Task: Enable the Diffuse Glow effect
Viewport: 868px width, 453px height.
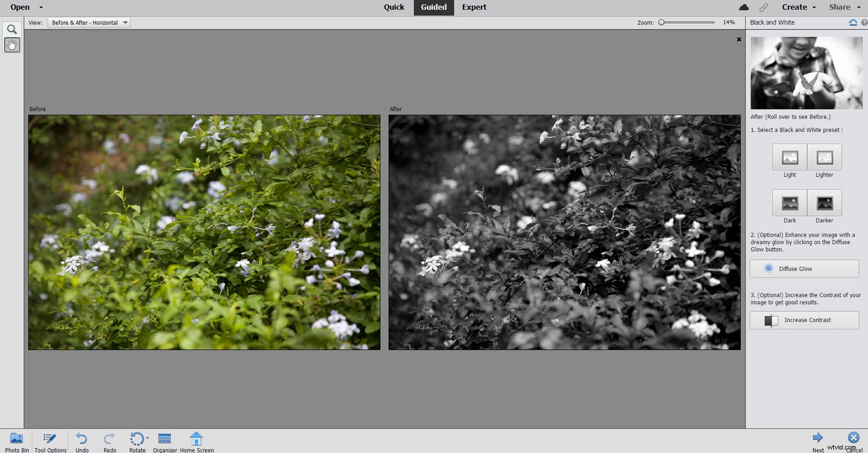Action: (804, 268)
